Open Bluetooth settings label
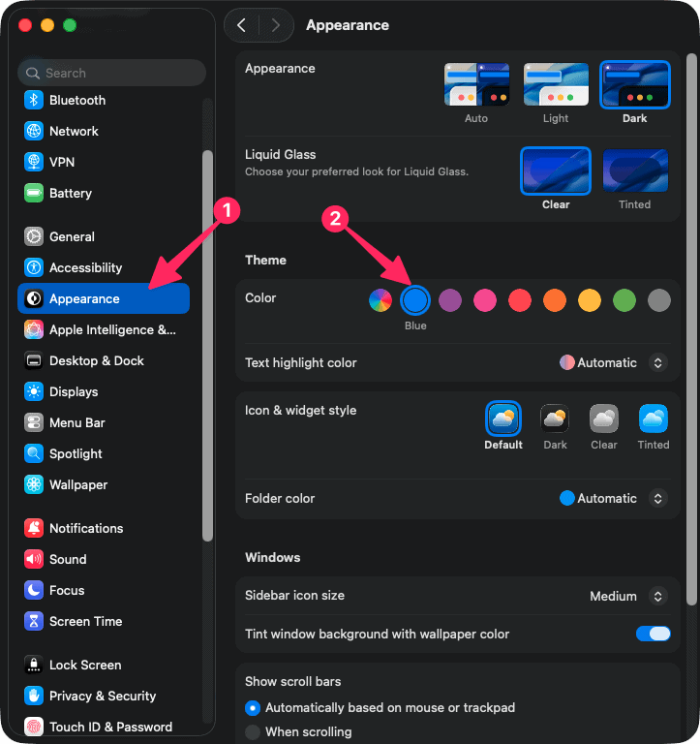 (x=77, y=100)
